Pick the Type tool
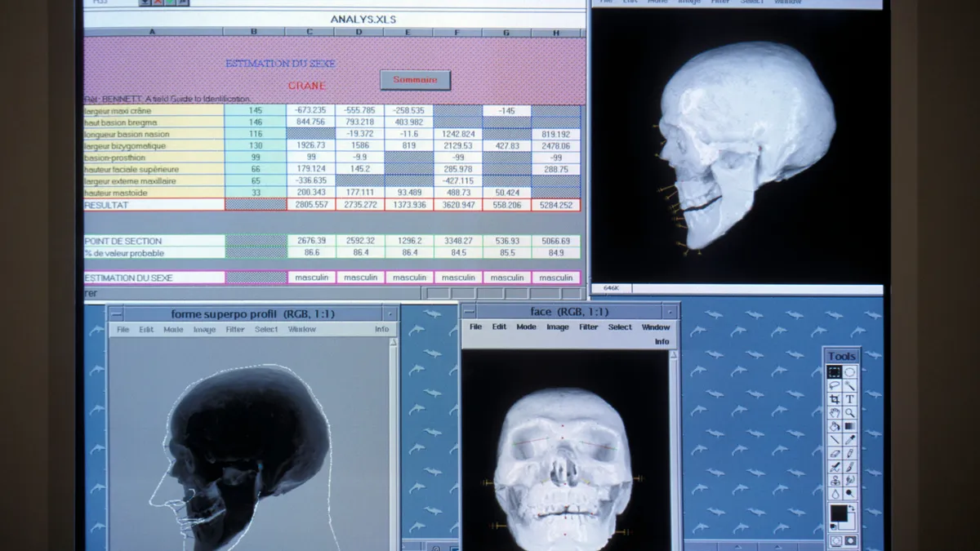Image resolution: width=980 pixels, height=551 pixels. pos(850,399)
